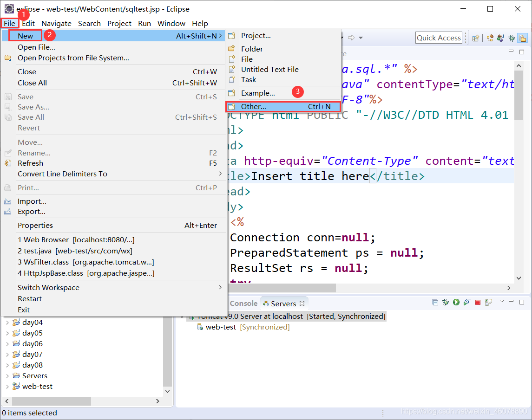
Task: Maximize the Servers panel
Action: 522,302
